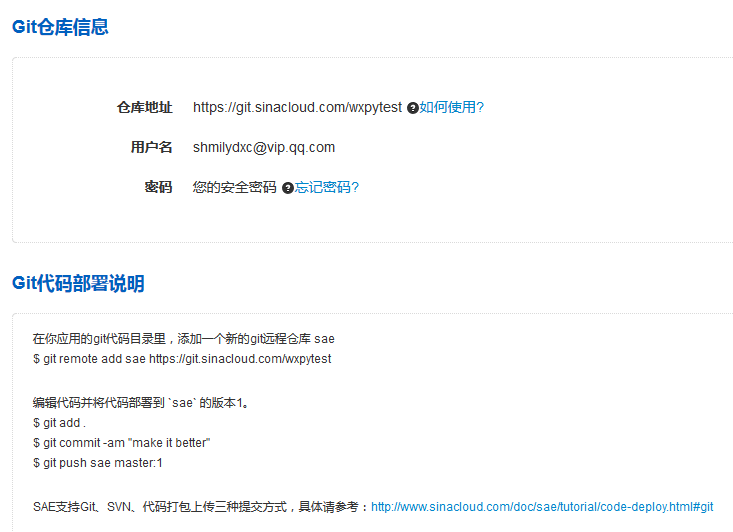This screenshot has width=733, height=532.
Task: Click the Git仓库信息 heading
Action: point(60,27)
